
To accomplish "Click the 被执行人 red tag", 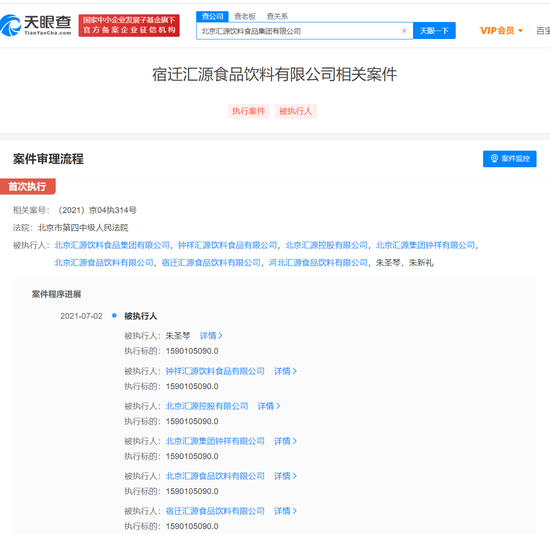I will [296, 111].
